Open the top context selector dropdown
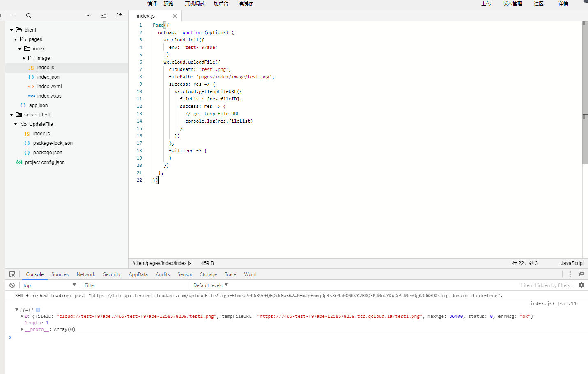This screenshot has width=588, height=374. pyautogui.click(x=49, y=285)
